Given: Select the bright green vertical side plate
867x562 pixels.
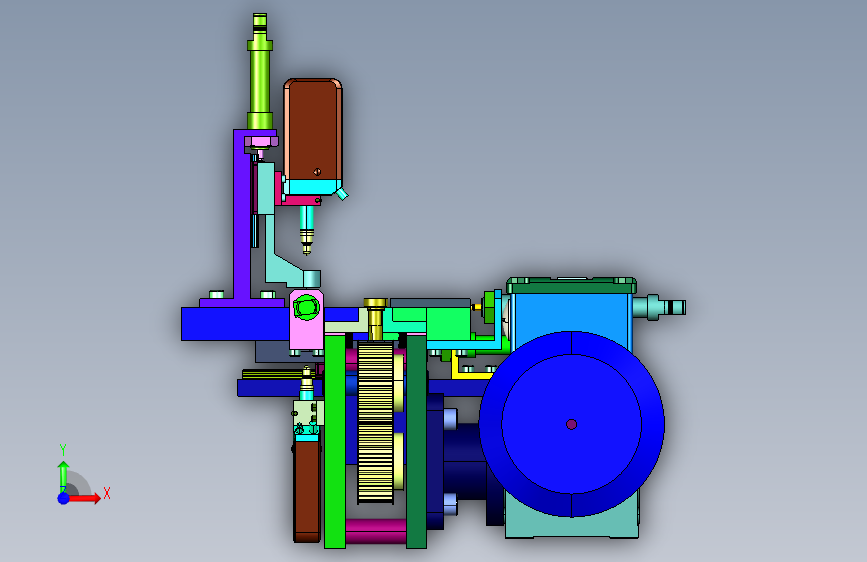Looking at the screenshot, I should [335, 441].
